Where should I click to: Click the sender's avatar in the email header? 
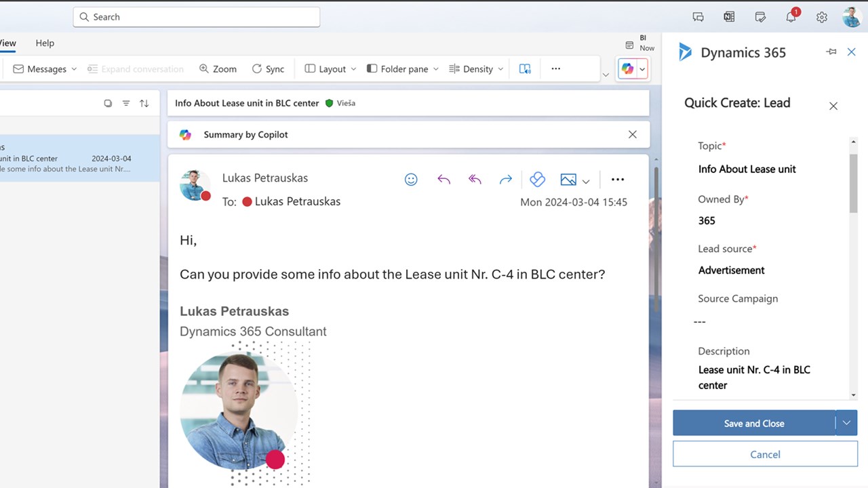195,185
